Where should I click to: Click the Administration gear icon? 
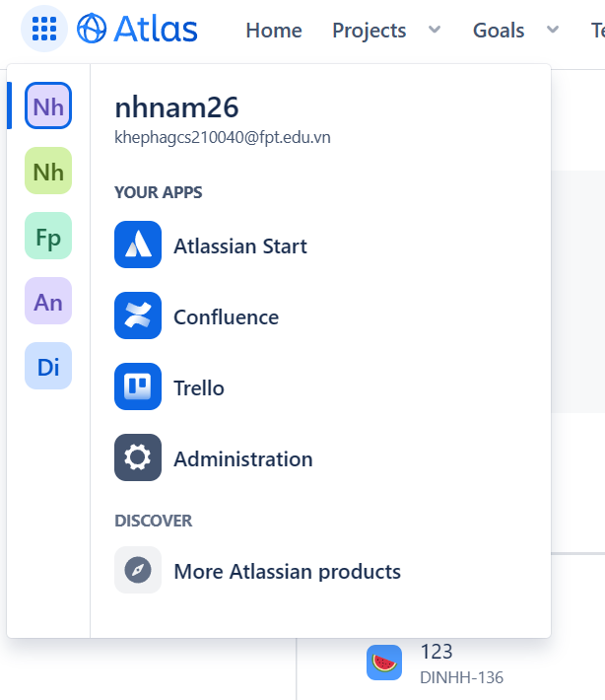coord(138,457)
